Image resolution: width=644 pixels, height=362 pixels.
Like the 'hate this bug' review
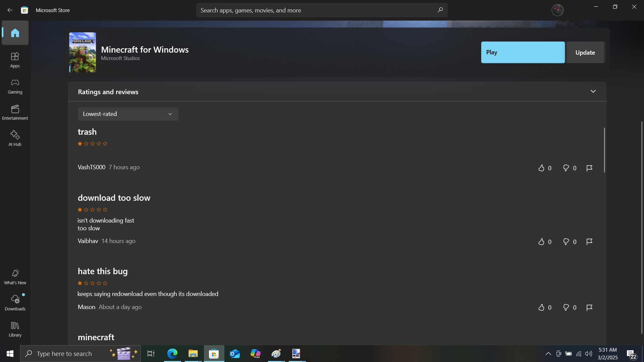point(541,307)
